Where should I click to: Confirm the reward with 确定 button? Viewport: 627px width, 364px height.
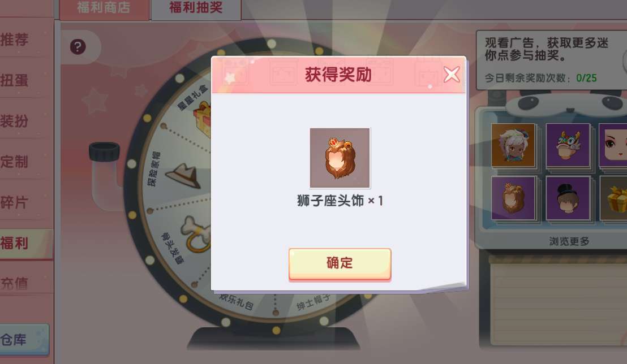point(340,264)
